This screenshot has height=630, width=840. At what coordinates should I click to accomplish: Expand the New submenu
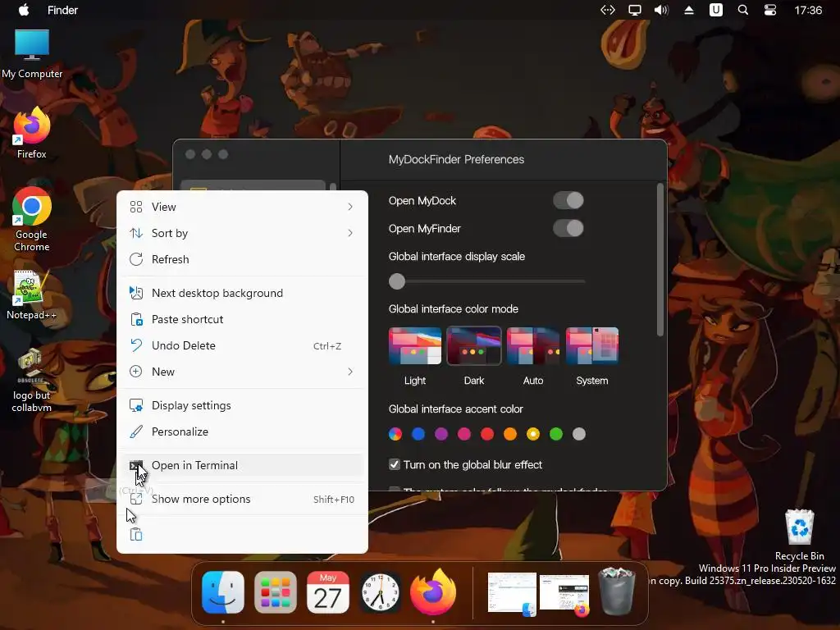point(242,372)
